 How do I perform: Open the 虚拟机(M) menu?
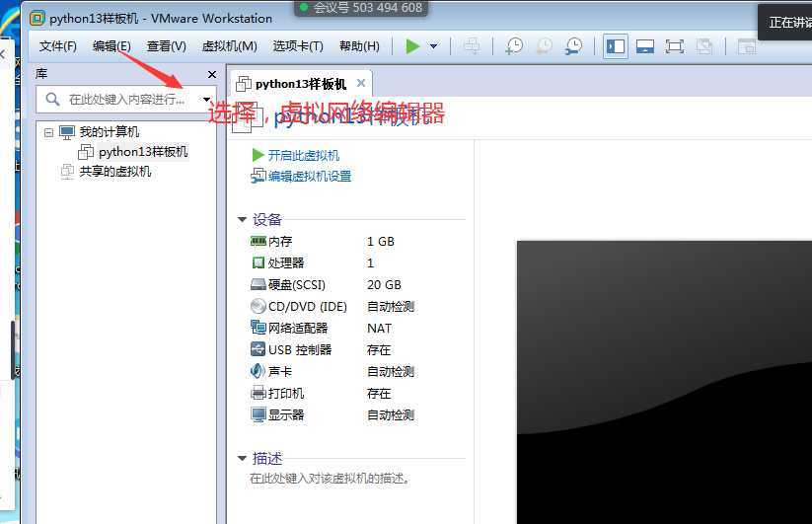230,46
